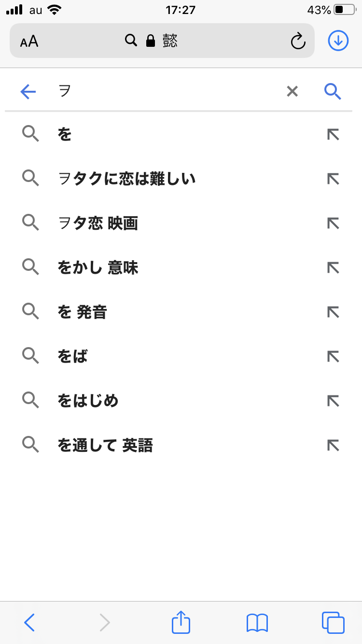
Task: Tap the search input field containing ヲ
Action: click(x=164, y=91)
